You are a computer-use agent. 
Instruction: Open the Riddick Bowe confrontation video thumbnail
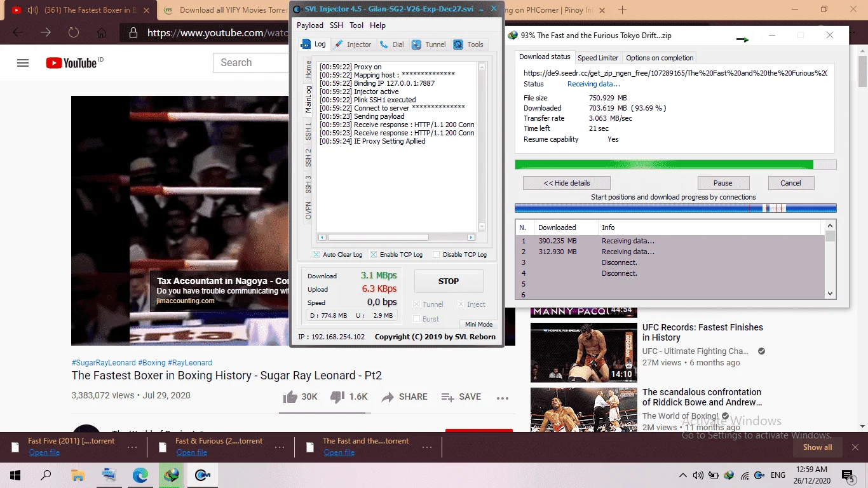[584, 410]
